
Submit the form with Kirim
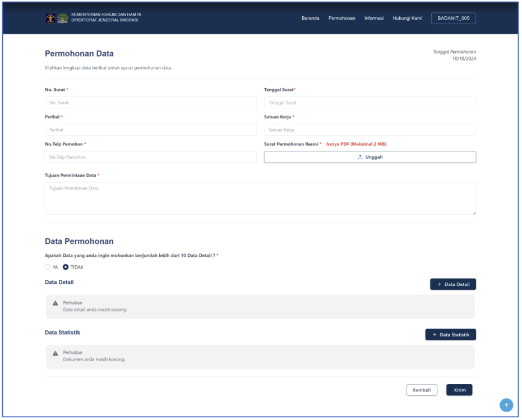coord(459,390)
